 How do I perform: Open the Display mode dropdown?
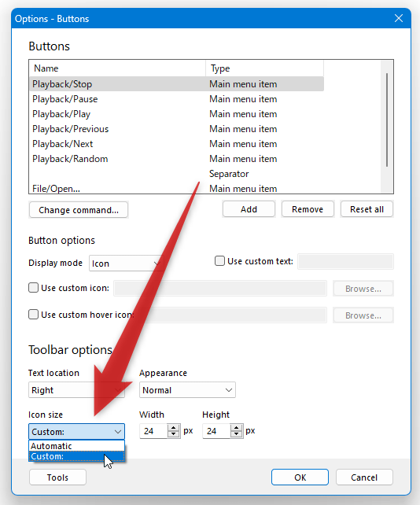126,264
